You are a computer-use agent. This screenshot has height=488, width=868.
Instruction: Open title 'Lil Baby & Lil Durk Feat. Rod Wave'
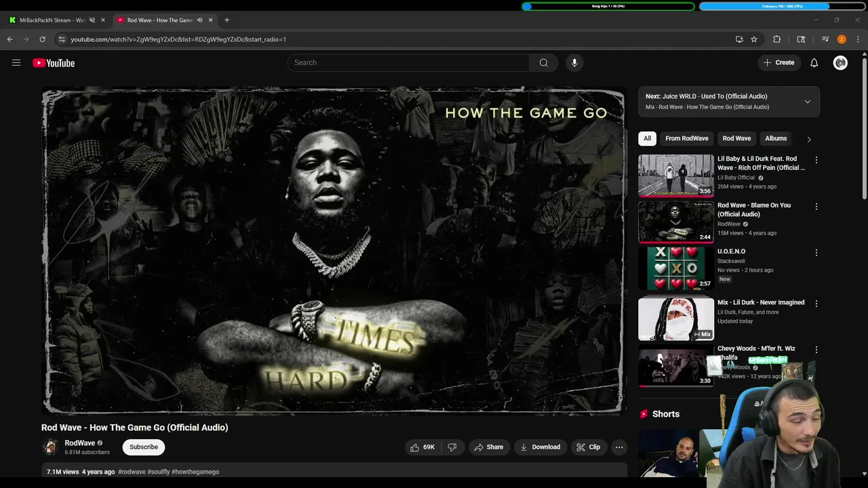(x=761, y=163)
